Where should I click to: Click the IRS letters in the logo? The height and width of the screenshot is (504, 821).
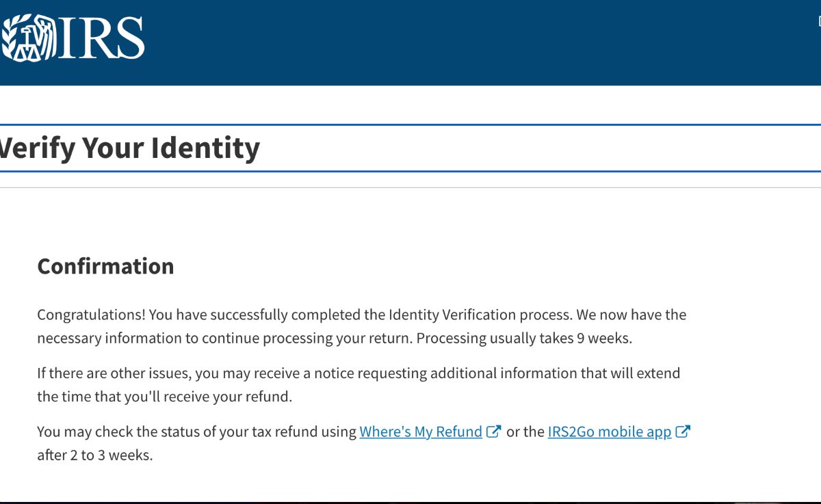[x=99, y=38]
